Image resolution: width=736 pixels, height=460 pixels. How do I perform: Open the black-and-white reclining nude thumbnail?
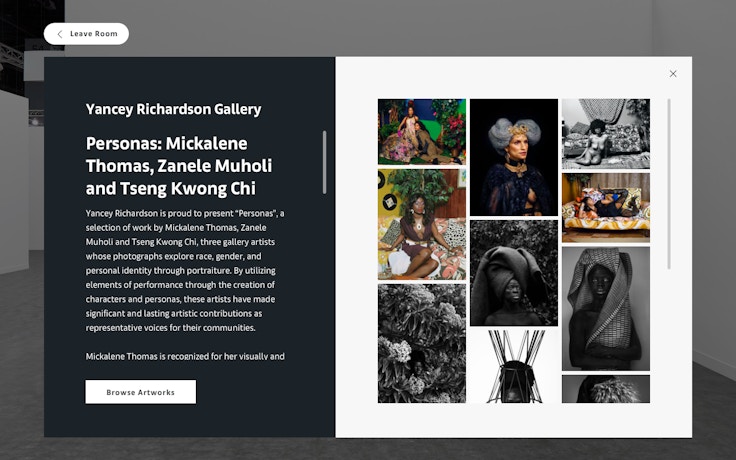[x=606, y=134]
